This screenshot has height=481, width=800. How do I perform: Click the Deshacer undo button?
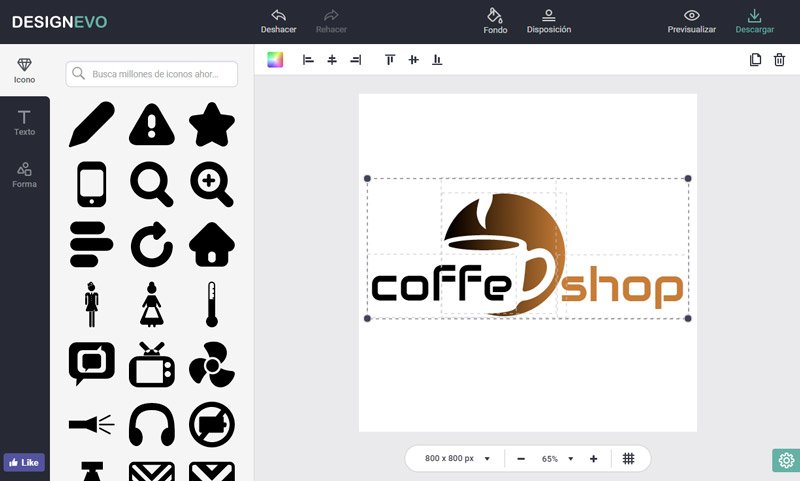coord(278,21)
